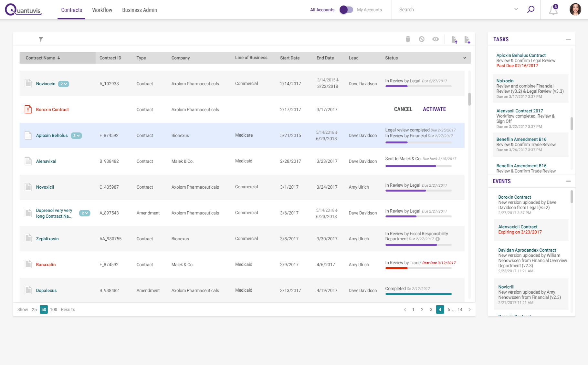Click the ACTIVATE button on Boroxin Contract

(434, 109)
